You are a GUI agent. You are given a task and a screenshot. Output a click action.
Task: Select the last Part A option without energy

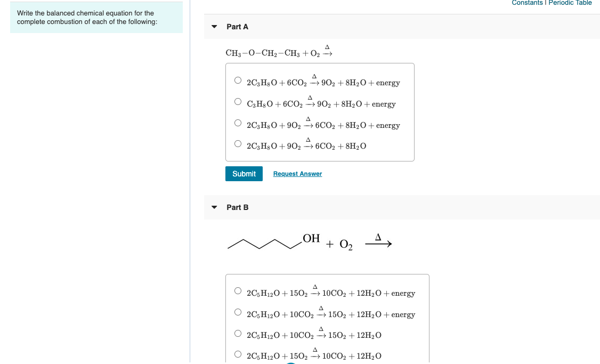[238, 143]
